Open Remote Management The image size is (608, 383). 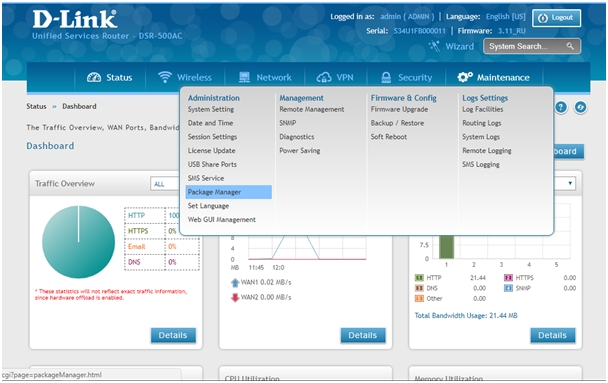click(x=312, y=109)
